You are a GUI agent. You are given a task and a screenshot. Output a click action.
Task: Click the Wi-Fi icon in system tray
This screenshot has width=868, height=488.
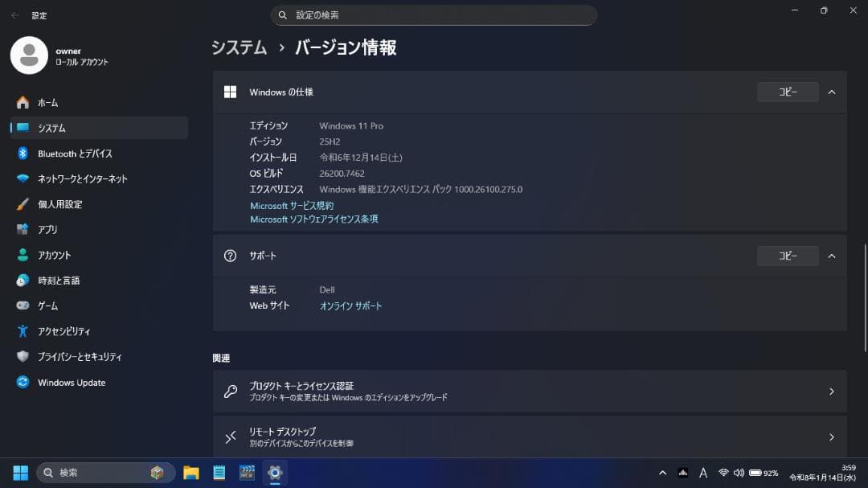coord(724,473)
